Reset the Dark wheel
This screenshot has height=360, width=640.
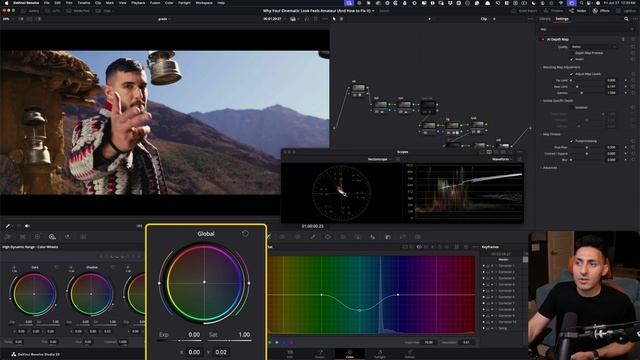coord(56,267)
